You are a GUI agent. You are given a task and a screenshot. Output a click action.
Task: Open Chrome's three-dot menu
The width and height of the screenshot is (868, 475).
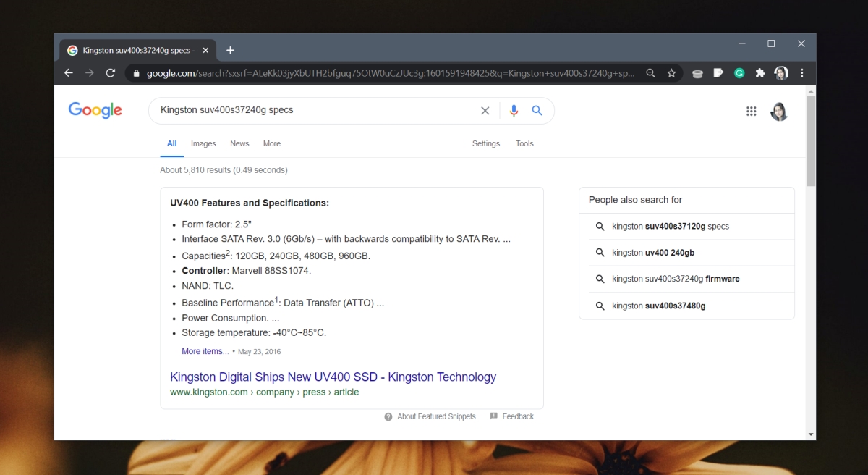pyautogui.click(x=801, y=73)
